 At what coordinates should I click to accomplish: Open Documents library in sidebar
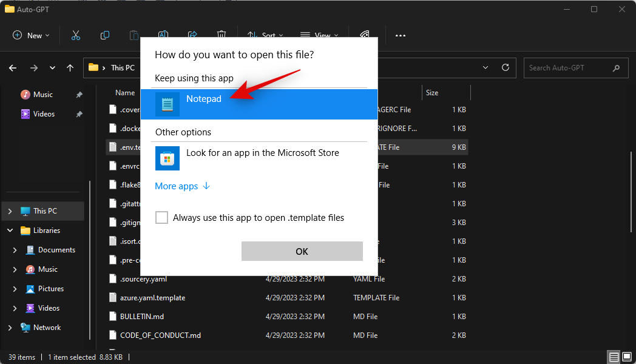(x=56, y=250)
